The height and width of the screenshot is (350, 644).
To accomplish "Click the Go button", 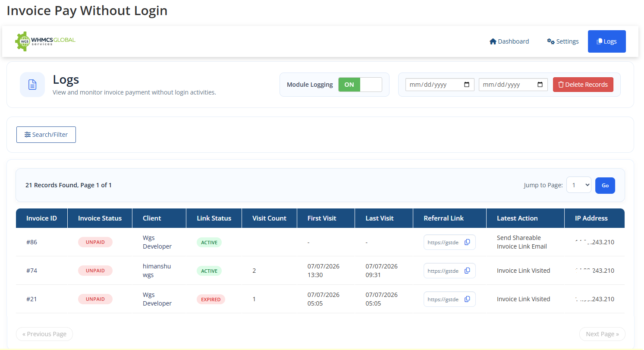I will point(605,185).
